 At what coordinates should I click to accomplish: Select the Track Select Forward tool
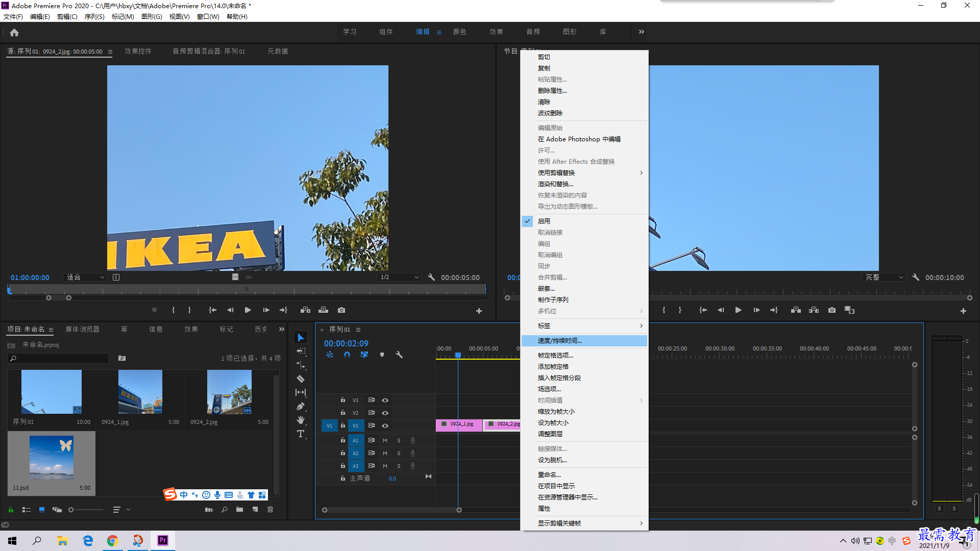(301, 351)
